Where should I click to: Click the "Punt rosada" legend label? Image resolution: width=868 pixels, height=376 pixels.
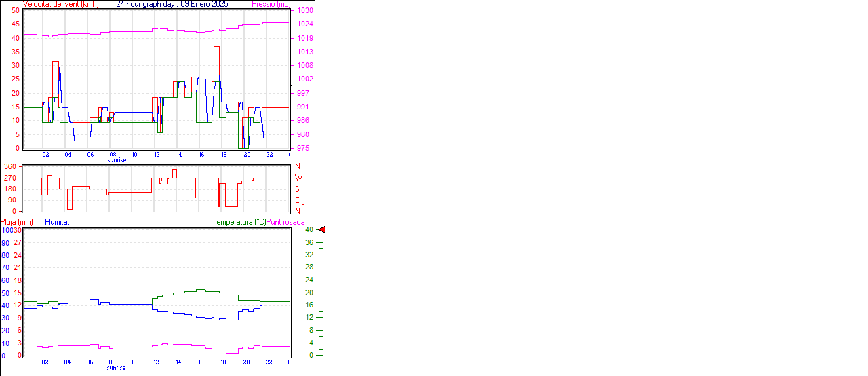285,222
